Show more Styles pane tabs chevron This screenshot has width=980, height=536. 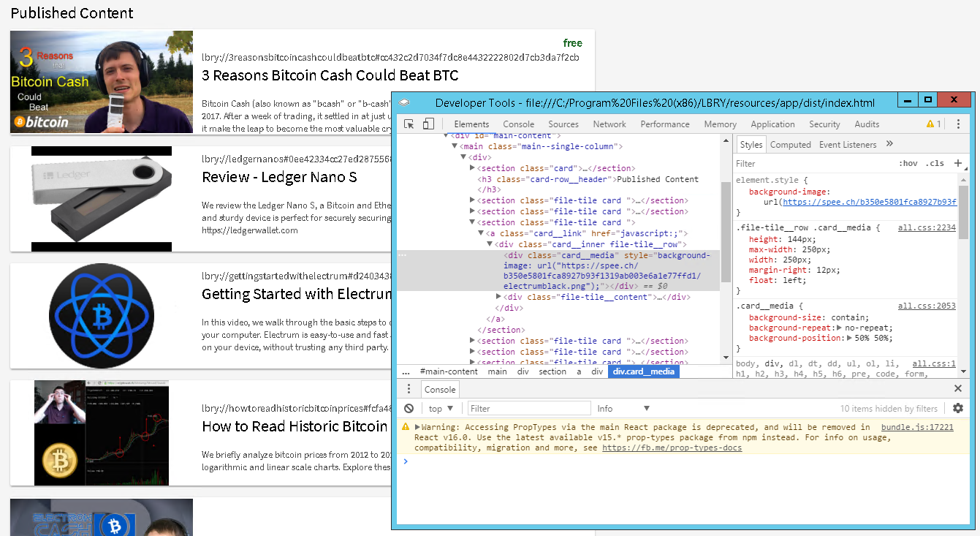(889, 144)
